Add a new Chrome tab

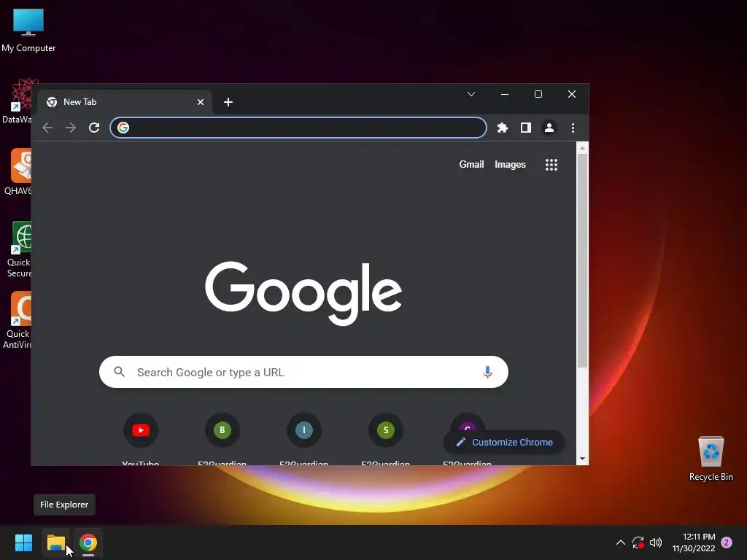pyautogui.click(x=228, y=102)
